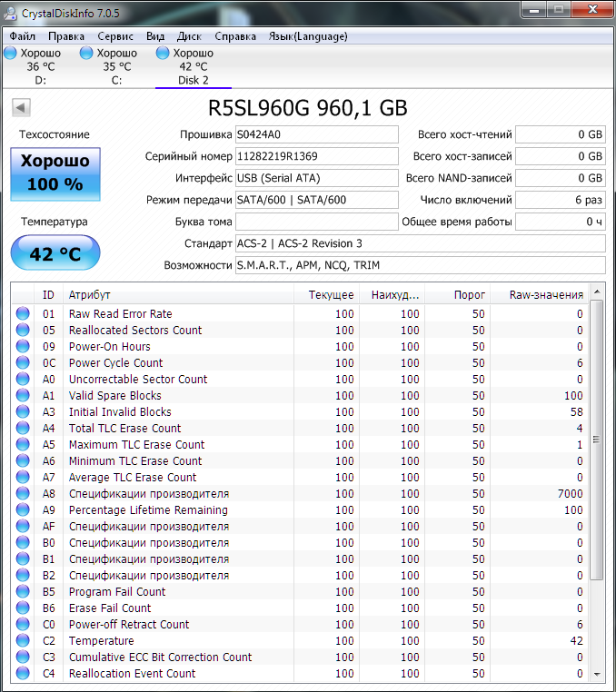Click the scroll up arrow of attribute list

point(597,292)
